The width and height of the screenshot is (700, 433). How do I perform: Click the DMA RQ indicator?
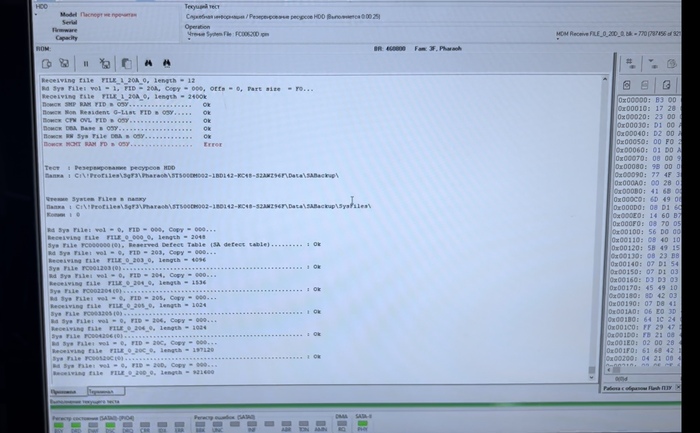(x=342, y=426)
